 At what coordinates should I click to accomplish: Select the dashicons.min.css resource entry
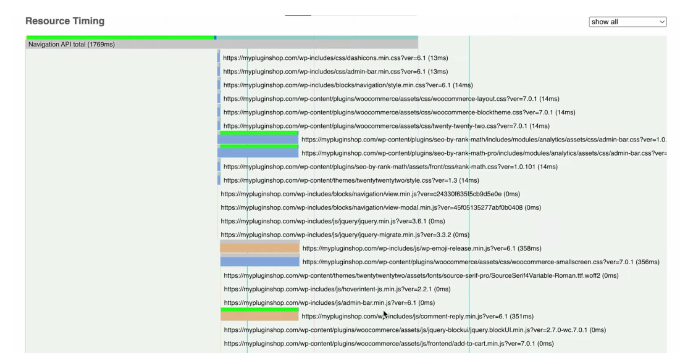[335, 58]
